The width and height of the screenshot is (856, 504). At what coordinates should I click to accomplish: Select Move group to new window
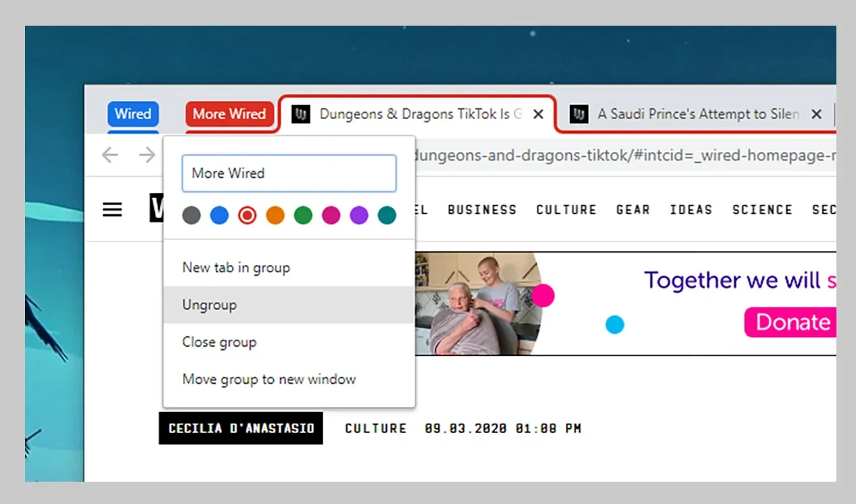pos(268,379)
